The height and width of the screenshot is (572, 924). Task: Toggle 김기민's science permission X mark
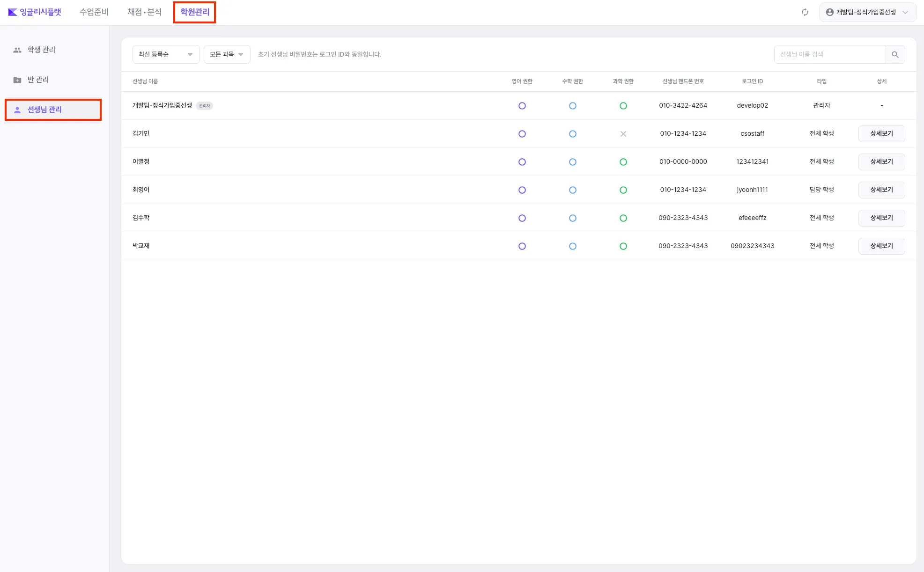click(623, 134)
